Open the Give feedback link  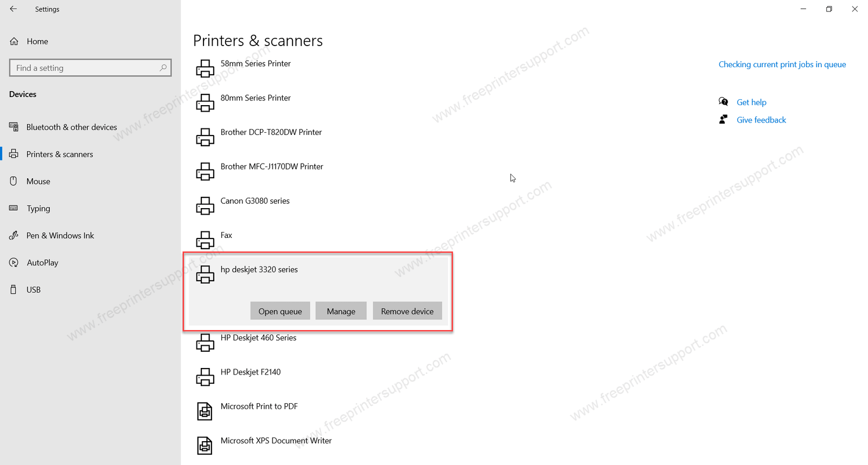tap(761, 120)
